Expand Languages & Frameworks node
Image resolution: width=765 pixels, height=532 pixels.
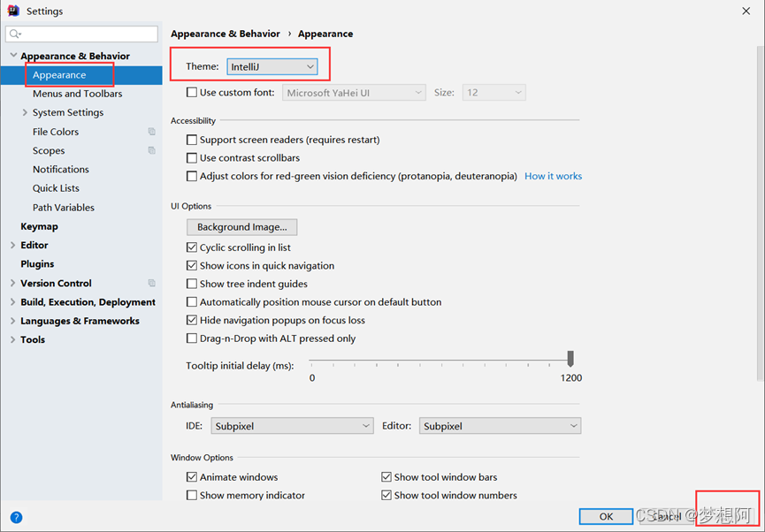click(13, 321)
